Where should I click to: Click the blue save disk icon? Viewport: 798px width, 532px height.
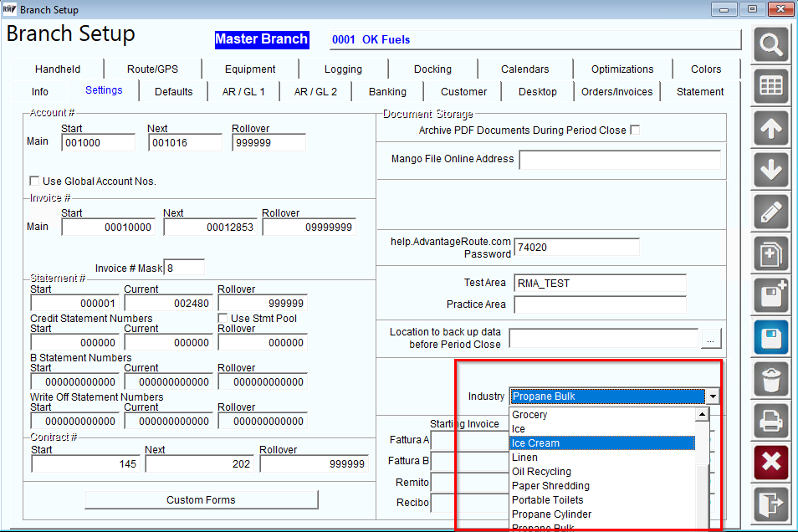(771, 338)
